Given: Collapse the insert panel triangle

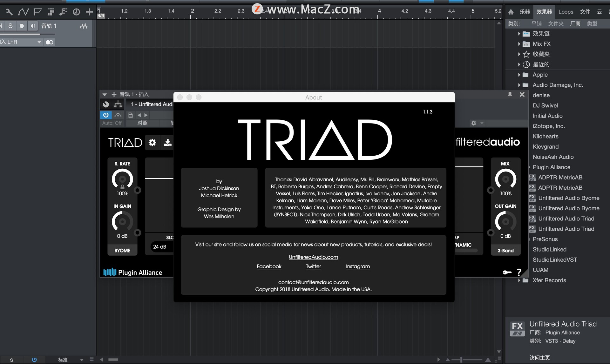Looking at the screenshot, I should (105, 94).
